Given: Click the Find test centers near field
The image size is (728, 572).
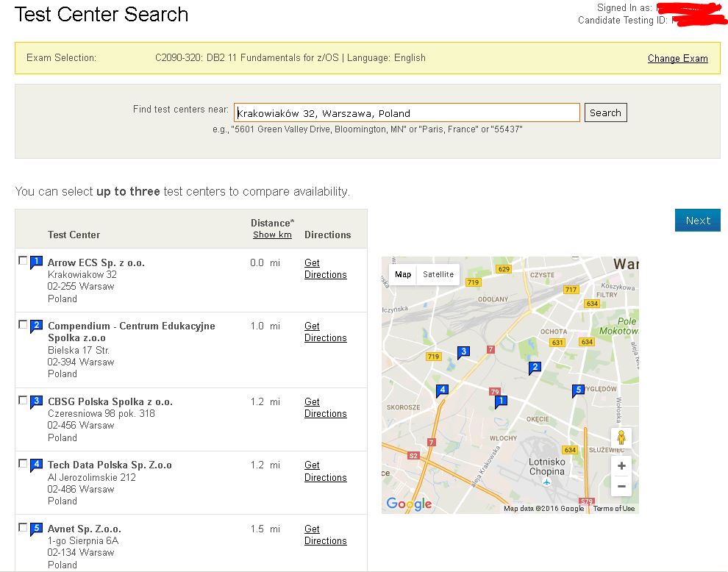Looking at the screenshot, I should click(407, 112).
